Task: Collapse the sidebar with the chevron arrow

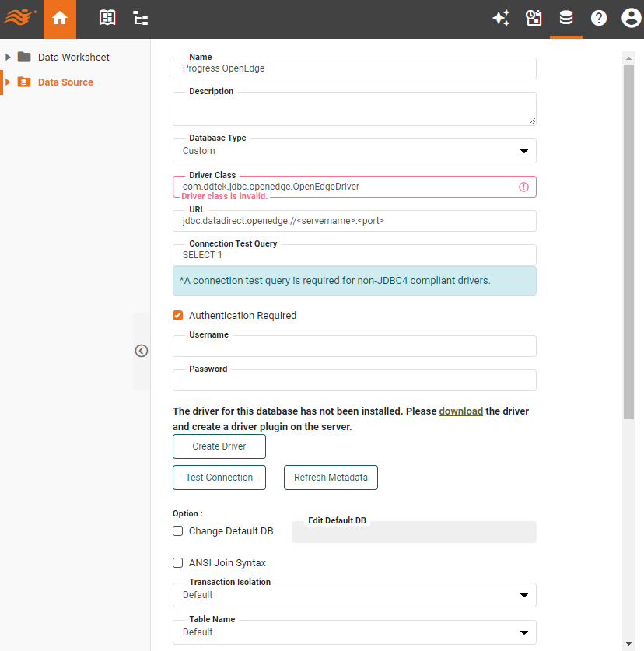Action: point(141,351)
